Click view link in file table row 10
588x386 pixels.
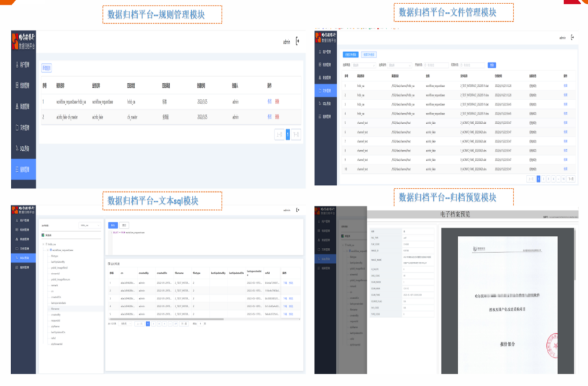pyautogui.click(x=565, y=169)
